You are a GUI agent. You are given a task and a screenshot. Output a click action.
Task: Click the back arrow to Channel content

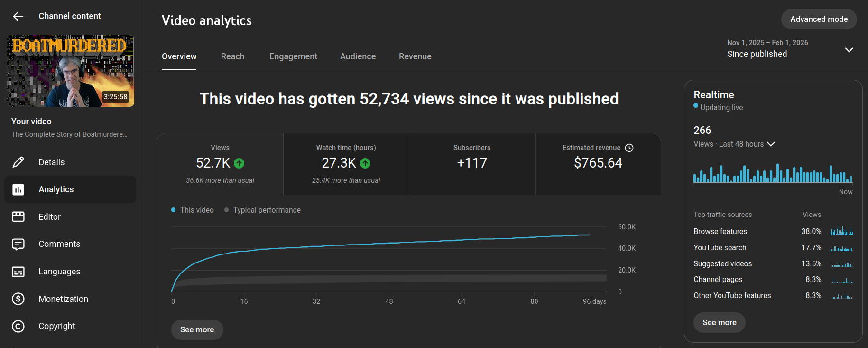(18, 17)
